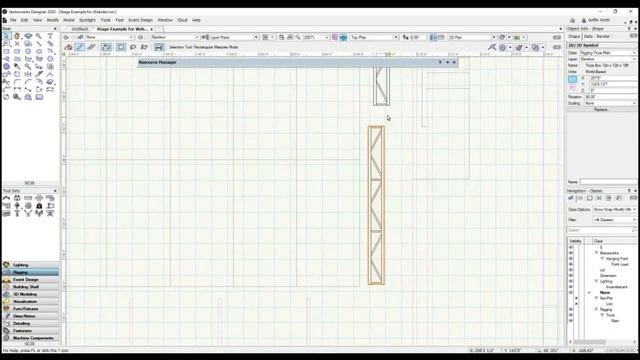Select the Rounded Rectangle tool

(17, 52)
